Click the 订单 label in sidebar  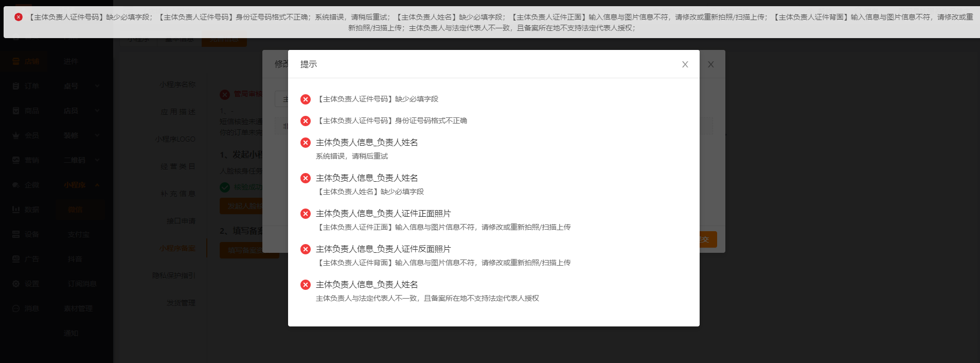point(32,86)
